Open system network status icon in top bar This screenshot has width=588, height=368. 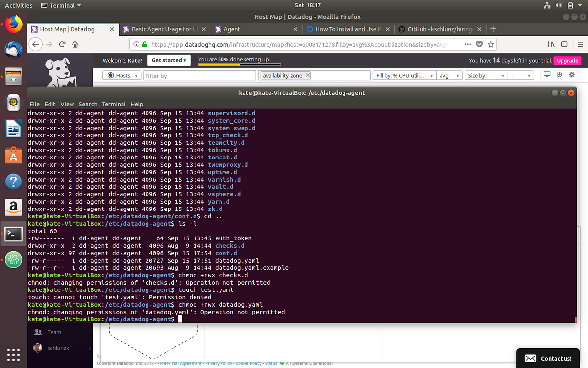click(548, 5)
